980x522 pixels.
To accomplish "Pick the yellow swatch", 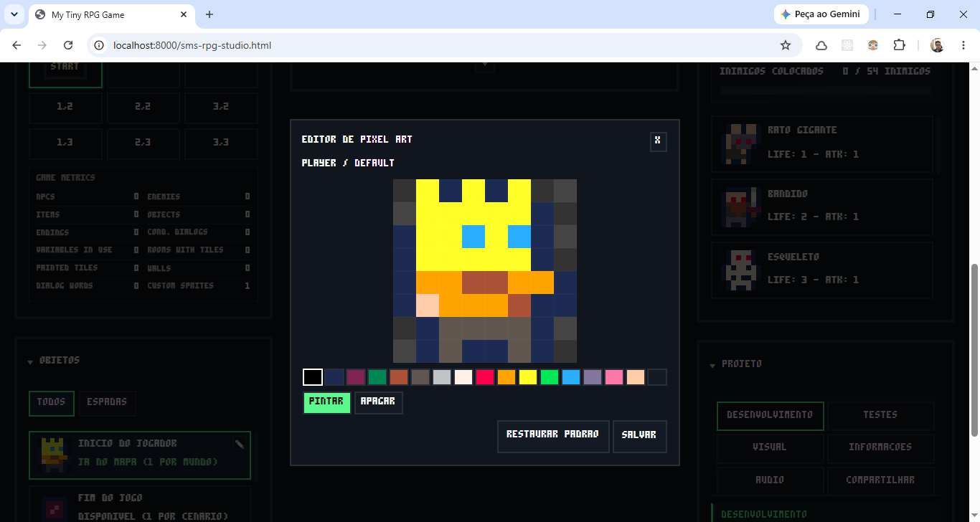I will pos(528,377).
